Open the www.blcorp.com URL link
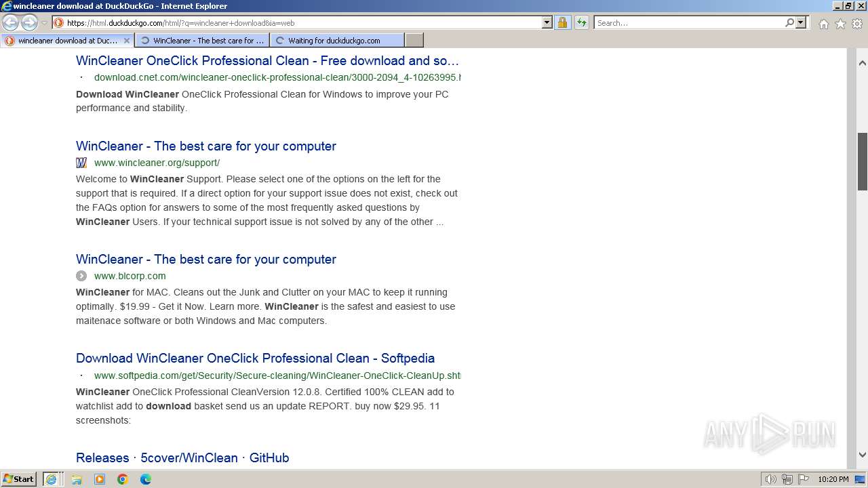 [130, 276]
